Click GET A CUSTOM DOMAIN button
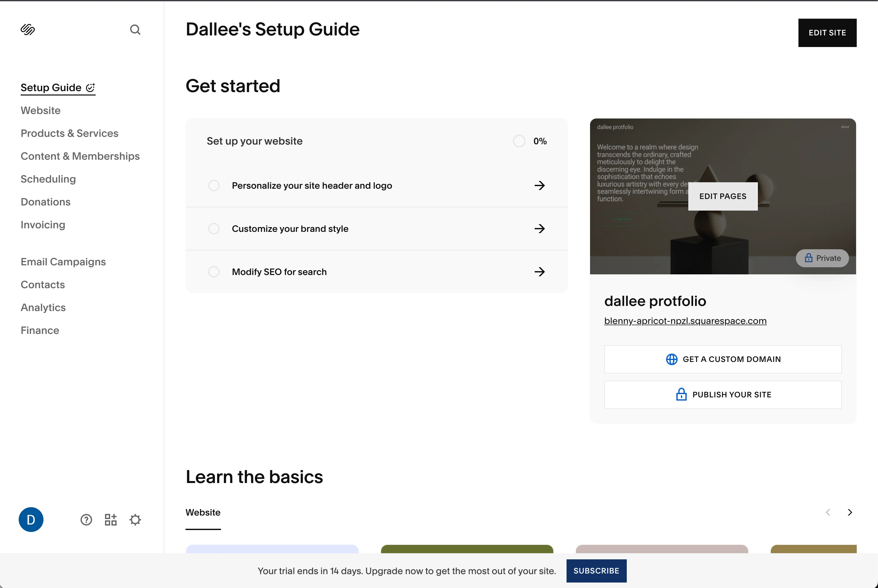The width and height of the screenshot is (878, 588). 723,359
